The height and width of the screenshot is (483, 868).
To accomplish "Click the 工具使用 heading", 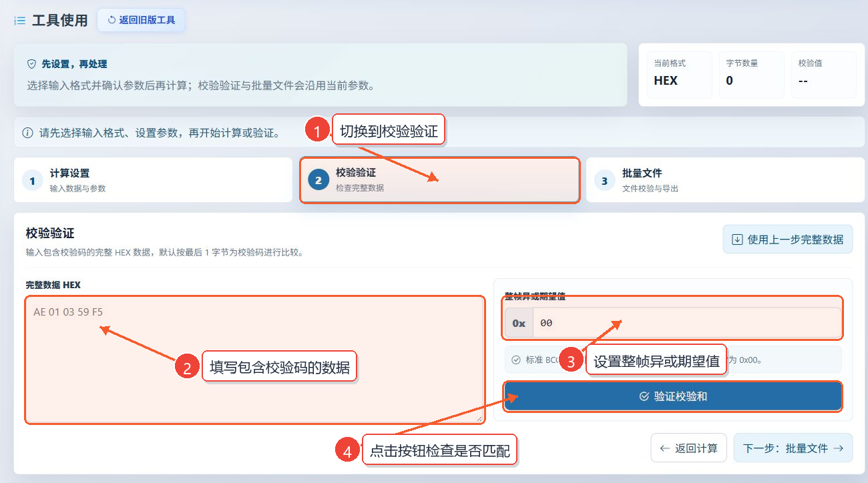I will coord(60,21).
